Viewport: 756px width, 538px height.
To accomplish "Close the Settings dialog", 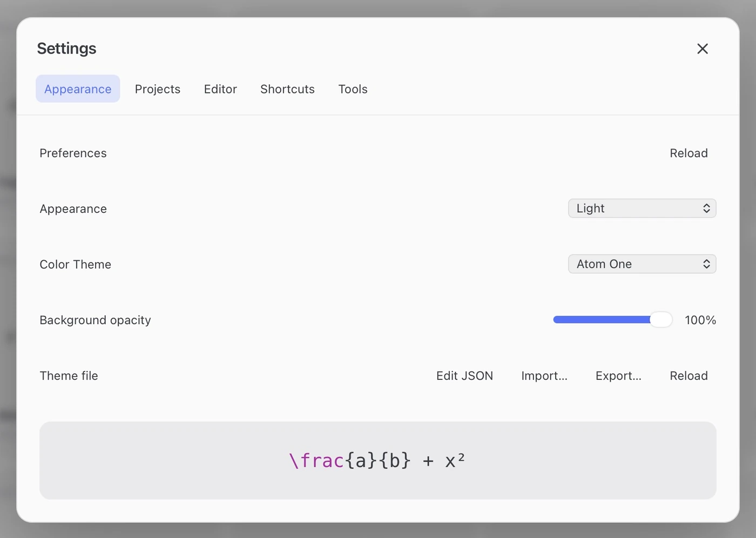I will tap(702, 49).
